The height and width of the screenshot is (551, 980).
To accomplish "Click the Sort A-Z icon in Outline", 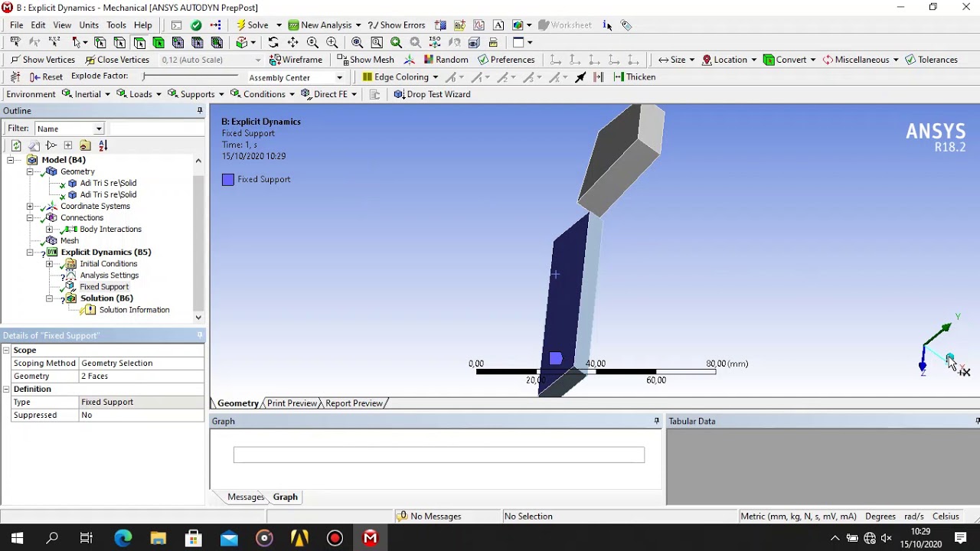I will click(x=103, y=145).
